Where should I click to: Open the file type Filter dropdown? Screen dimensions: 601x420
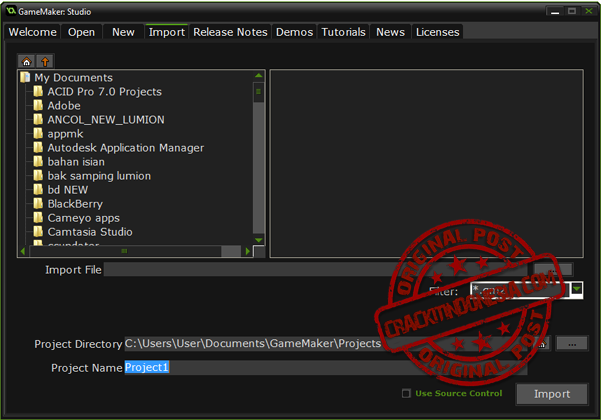[577, 290]
